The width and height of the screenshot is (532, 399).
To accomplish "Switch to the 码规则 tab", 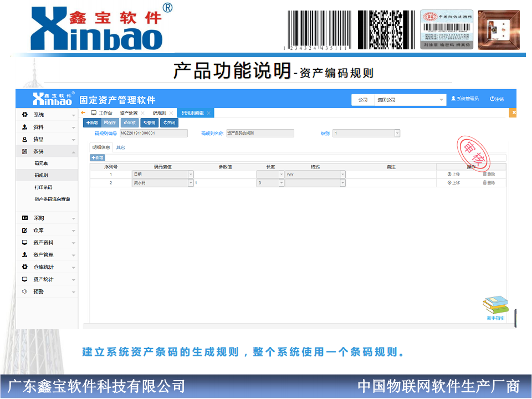I will click(159, 113).
